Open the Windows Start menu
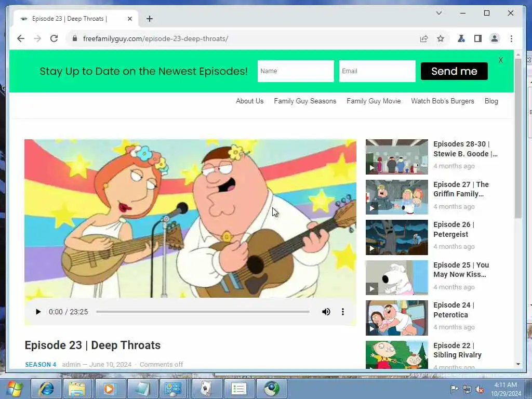Viewport: 532px width, 399px height. (14, 389)
